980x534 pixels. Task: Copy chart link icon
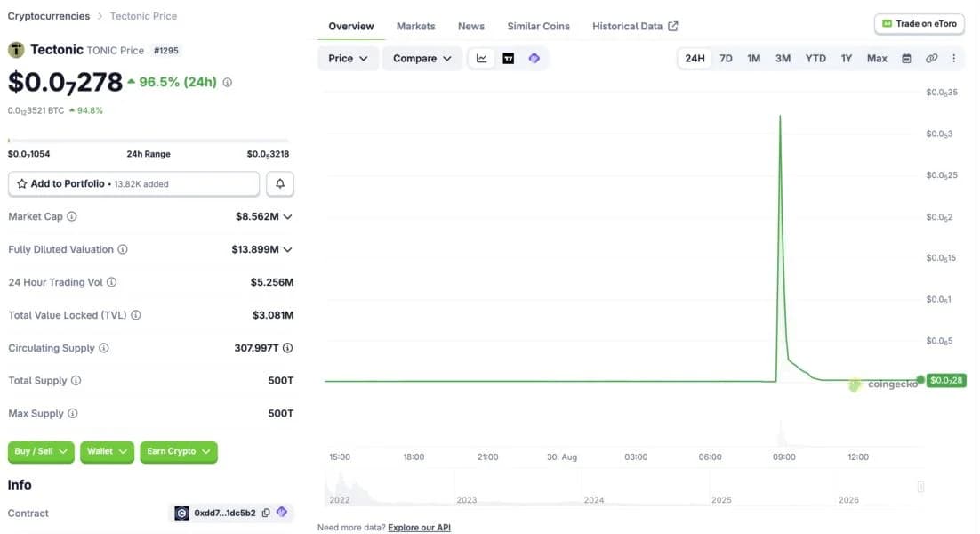931,58
